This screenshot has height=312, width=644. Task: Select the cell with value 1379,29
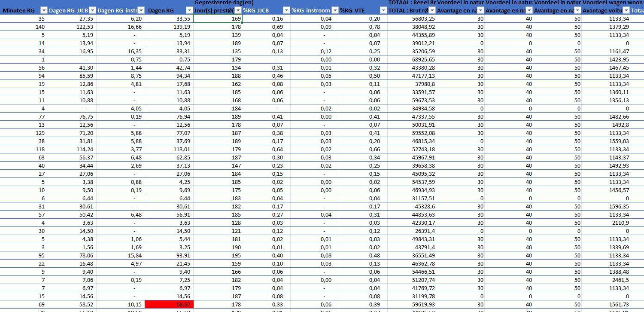[606, 27]
